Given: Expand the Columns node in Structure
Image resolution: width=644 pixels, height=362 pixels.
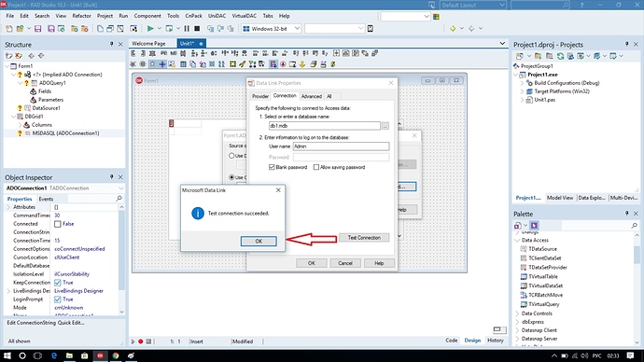Looking at the screenshot, I should tap(20, 125).
